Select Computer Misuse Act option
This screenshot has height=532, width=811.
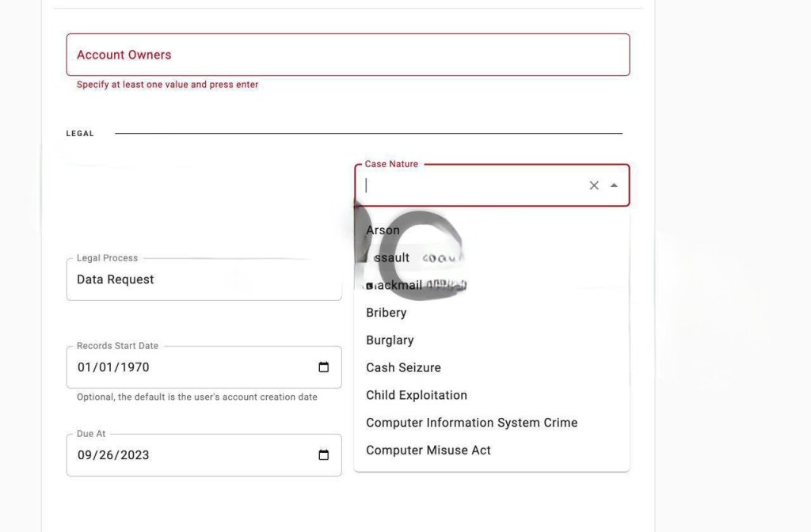pyautogui.click(x=428, y=450)
